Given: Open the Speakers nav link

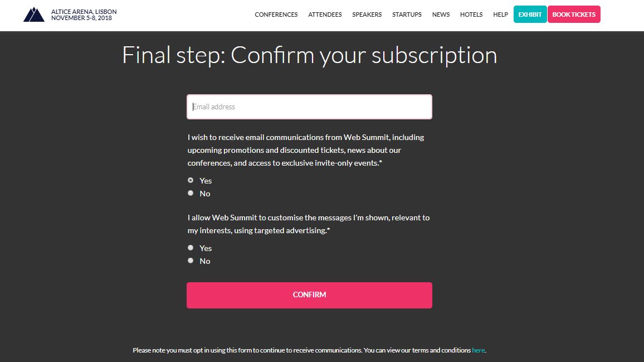Looking at the screenshot, I should click(x=367, y=15).
